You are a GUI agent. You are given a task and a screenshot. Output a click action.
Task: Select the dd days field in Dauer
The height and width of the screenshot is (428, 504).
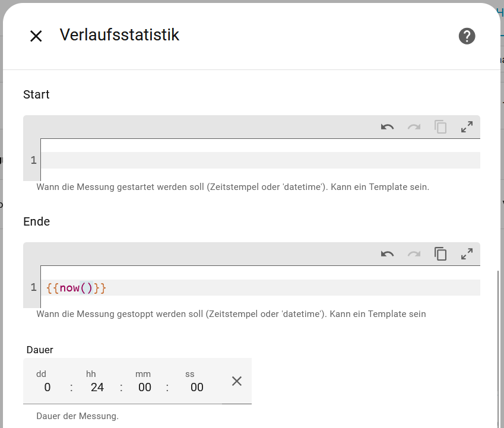pyautogui.click(x=47, y=388)
